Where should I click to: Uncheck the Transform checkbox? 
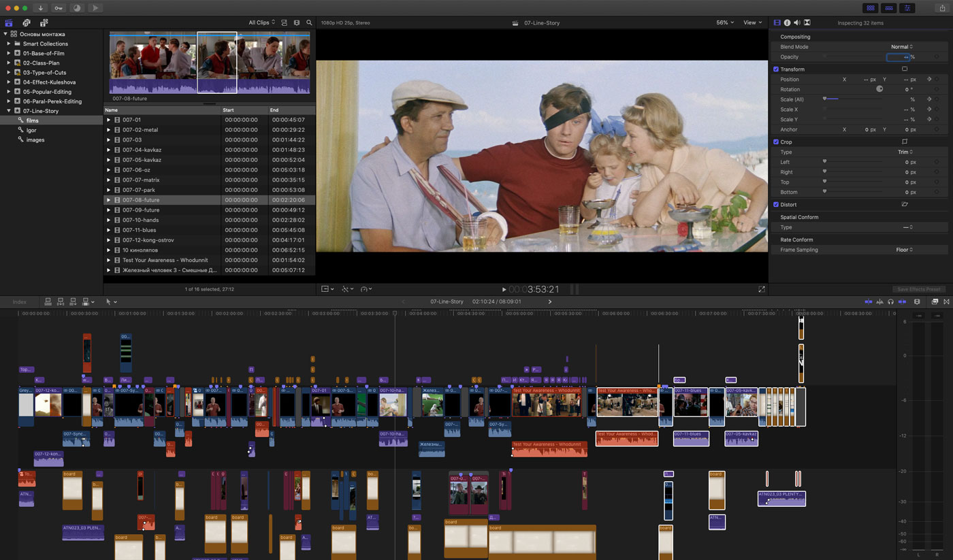(x=776, y=69)
